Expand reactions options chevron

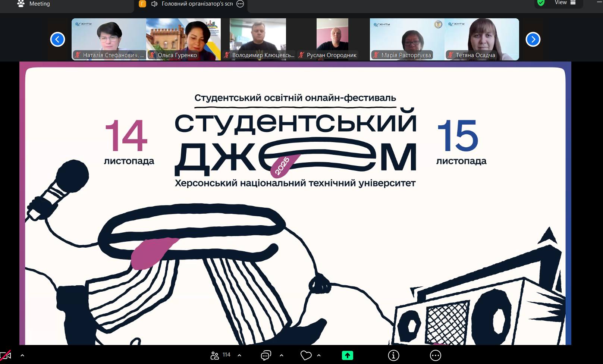(319, 355)
